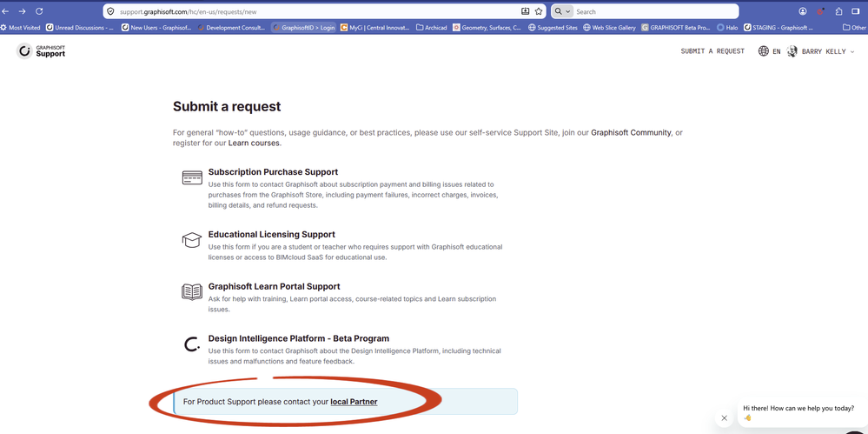This screenshot has width=868, height=434.
Task: Follow the Learn courses link
Action: coord(254,143)
